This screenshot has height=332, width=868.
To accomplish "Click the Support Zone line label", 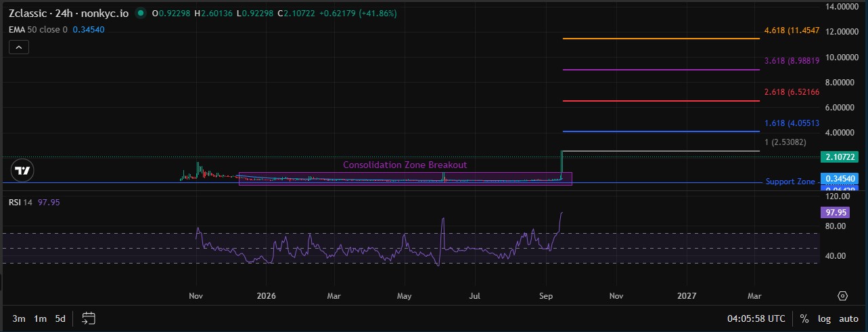I will pyautogui.click(x=790, y=182).
